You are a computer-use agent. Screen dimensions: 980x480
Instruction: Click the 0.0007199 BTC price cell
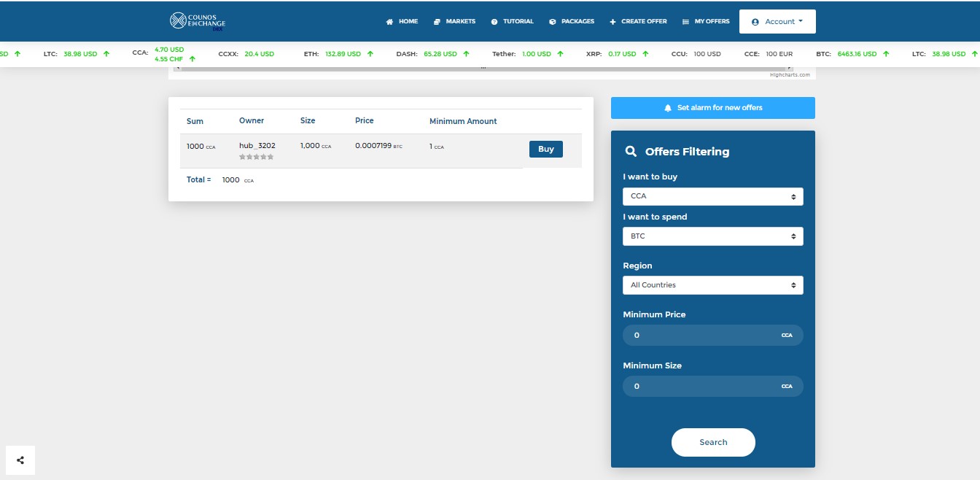click(x=378, y=146)
